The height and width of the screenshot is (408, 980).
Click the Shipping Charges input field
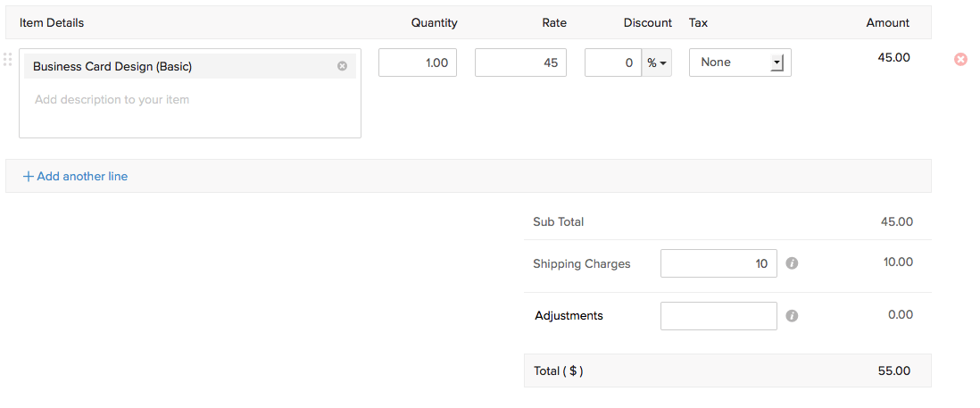718,263
